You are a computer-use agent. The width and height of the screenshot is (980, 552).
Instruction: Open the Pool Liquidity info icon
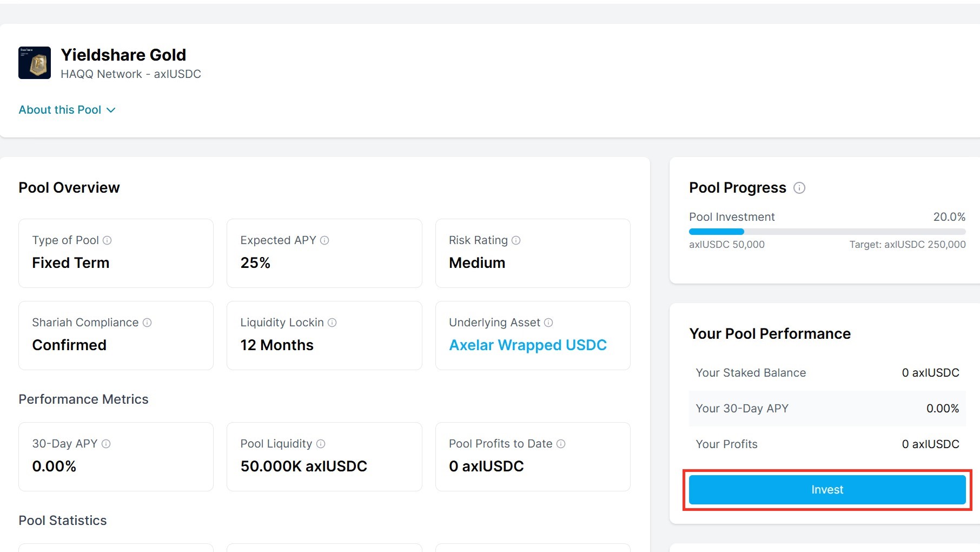[321, 444]
